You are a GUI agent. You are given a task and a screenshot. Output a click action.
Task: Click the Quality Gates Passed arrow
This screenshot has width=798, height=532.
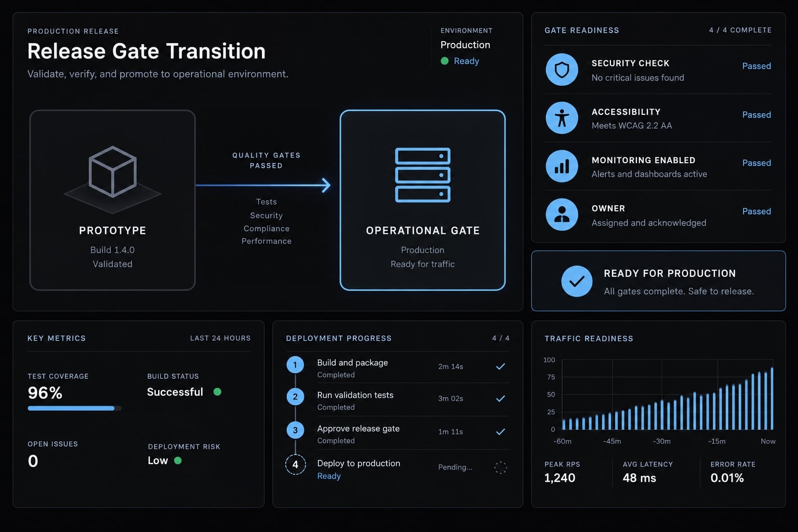pos(263,185)
